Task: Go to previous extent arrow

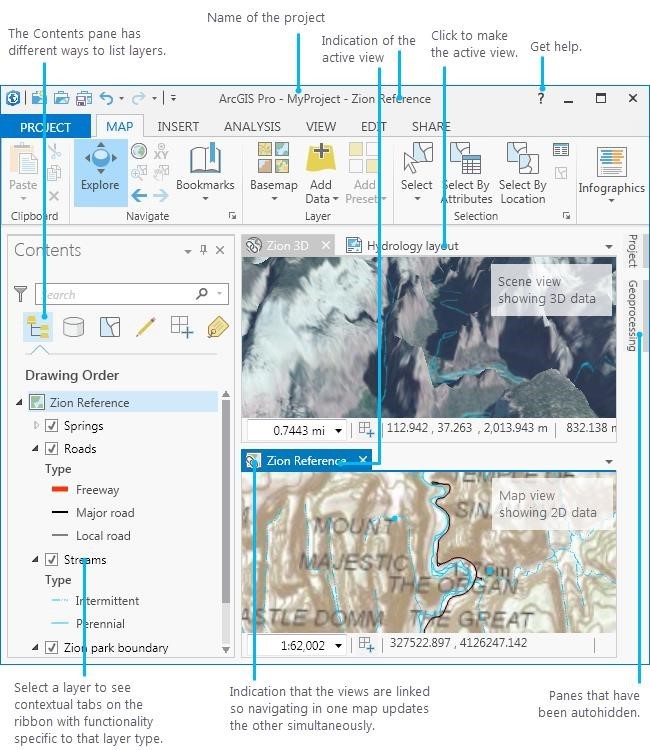Action: click(x=139, y=195)
